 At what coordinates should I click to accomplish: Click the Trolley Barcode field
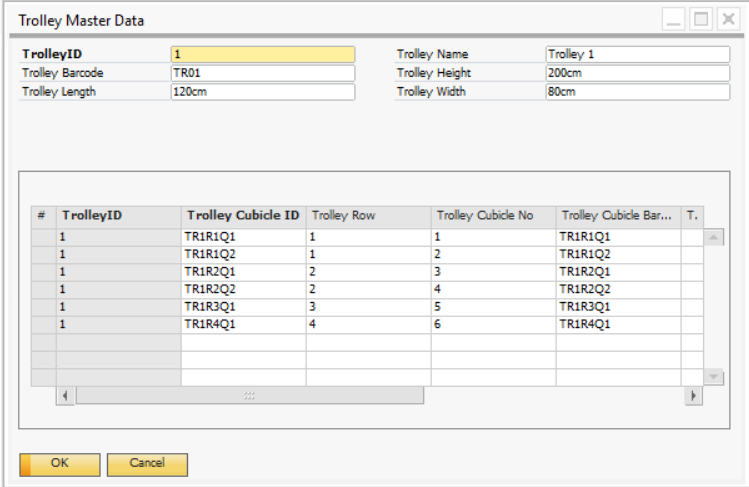262,73
